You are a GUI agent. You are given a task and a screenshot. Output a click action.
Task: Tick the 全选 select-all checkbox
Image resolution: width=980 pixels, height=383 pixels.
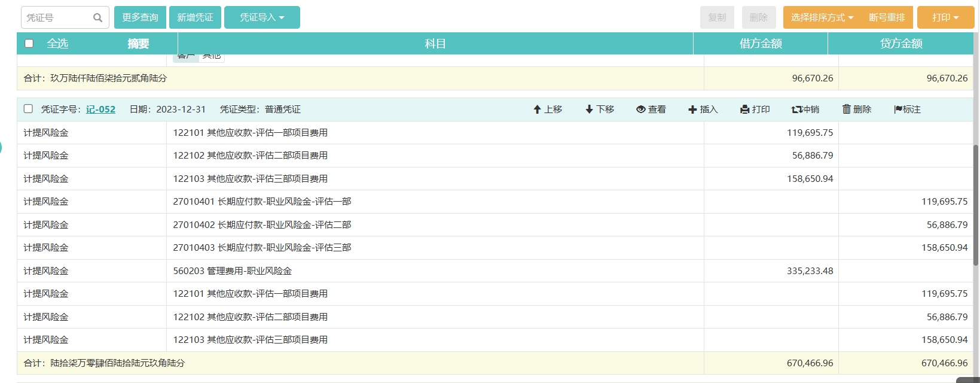pyautogui.click(x=29, y=44)
